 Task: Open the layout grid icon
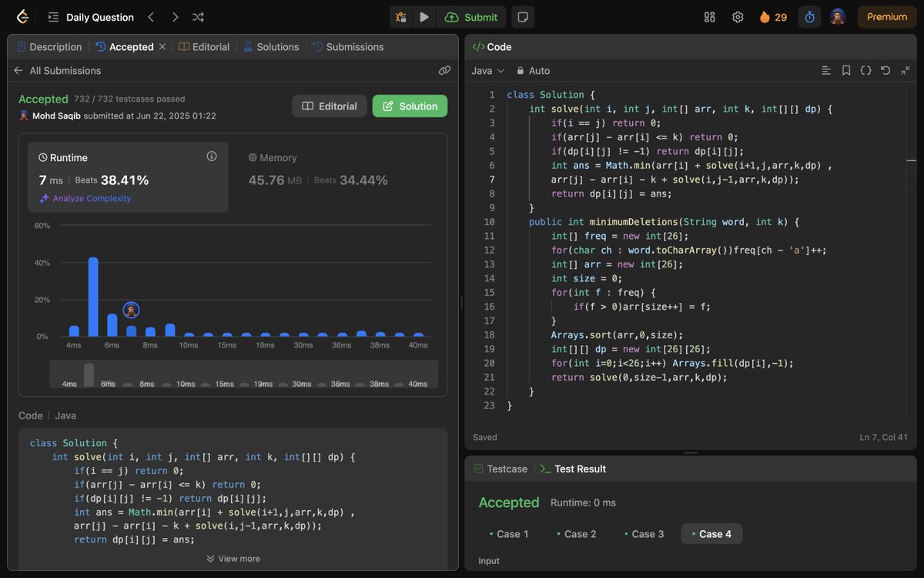710,17
